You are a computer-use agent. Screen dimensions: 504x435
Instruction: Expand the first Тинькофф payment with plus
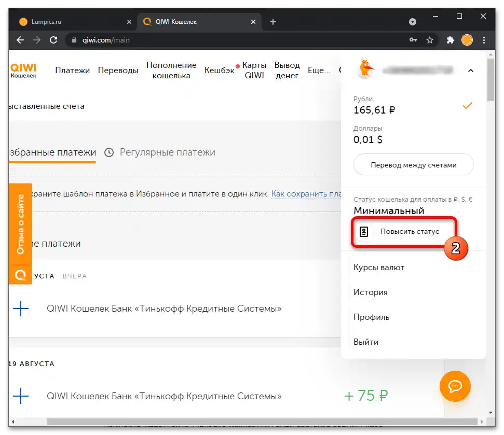(x=21, y=309)
